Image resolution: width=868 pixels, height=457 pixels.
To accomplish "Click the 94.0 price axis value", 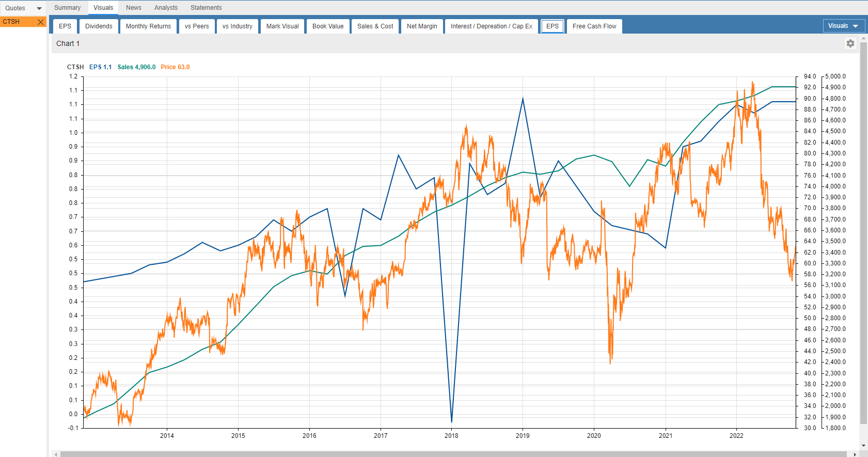I will tap(810, 76).
